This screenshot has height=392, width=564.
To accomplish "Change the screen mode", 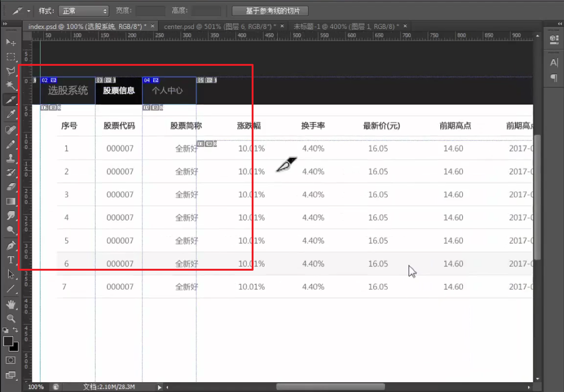I will [11, 375].
